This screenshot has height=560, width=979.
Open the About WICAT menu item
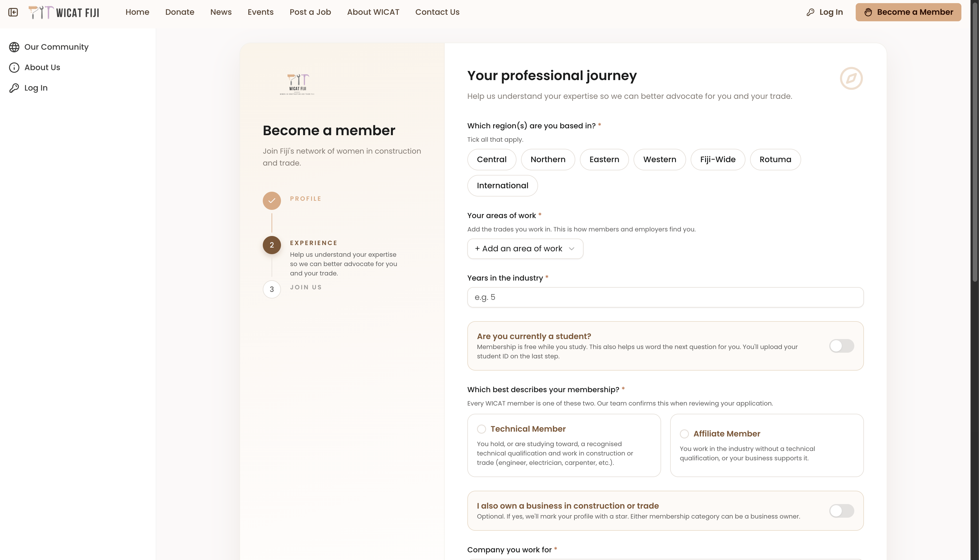click(373, 12)
